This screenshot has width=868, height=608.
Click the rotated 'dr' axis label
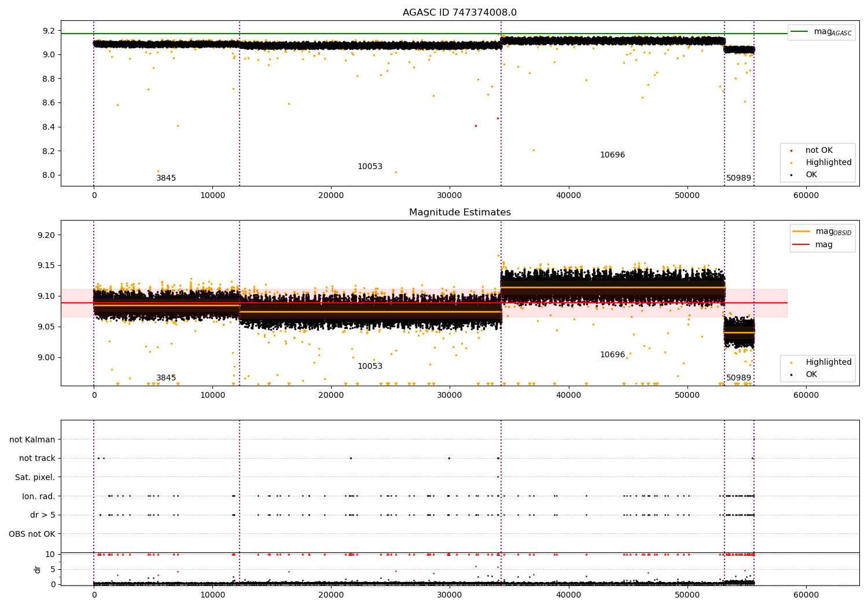[x=37, y=569]
